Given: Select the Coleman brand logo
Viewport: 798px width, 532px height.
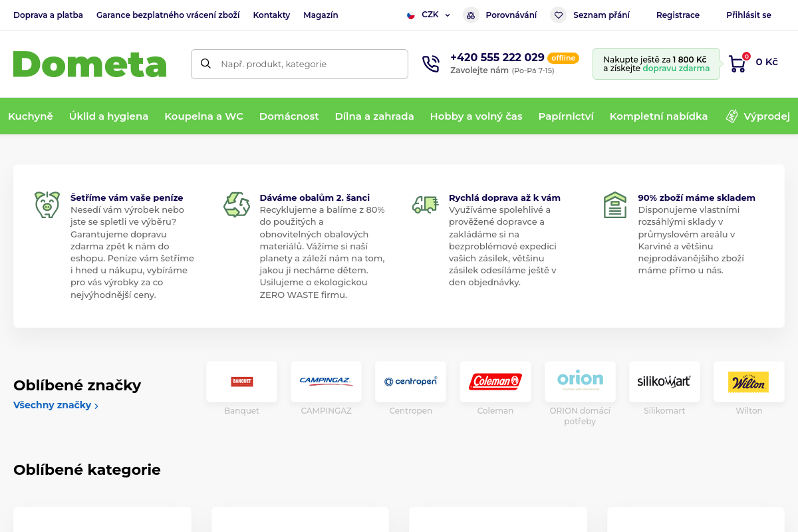Looking at the screenshot, I should 495,382.
